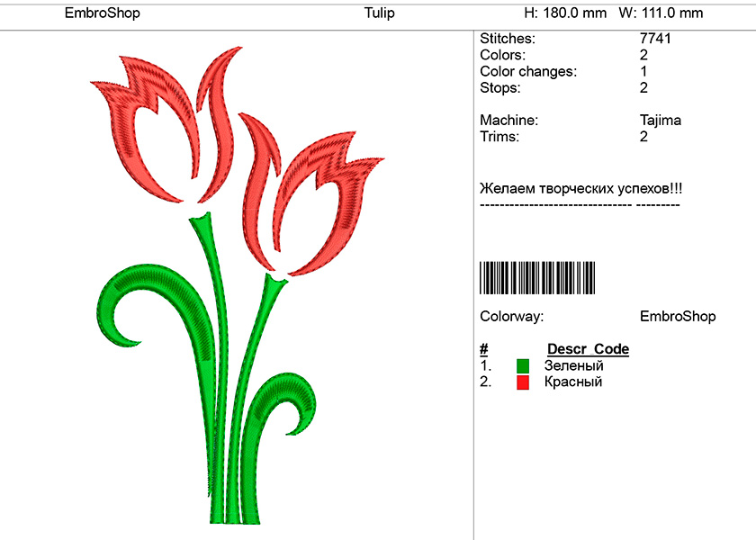Click the Colorway label

(512, 317)
